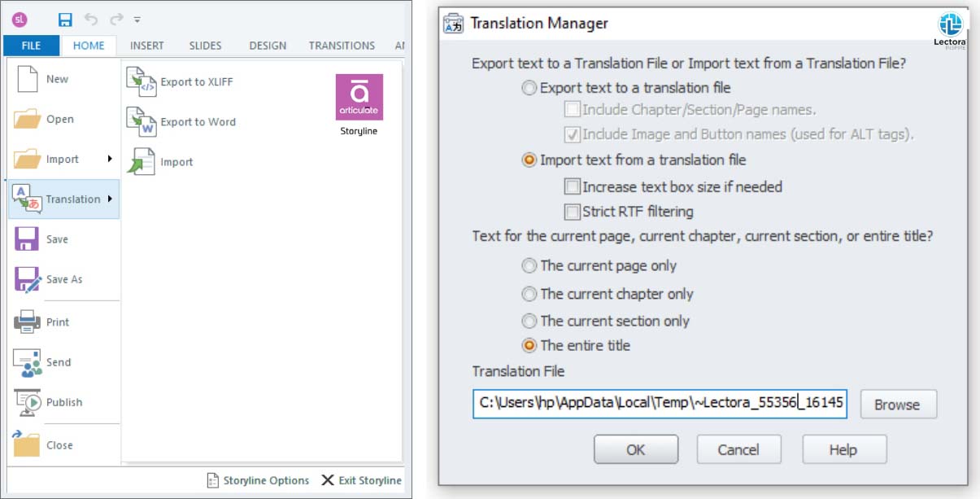This screenshot has height=499, width=980.
Task: Open the quick access toolbar customize dropdown
Action: point(137,20)
